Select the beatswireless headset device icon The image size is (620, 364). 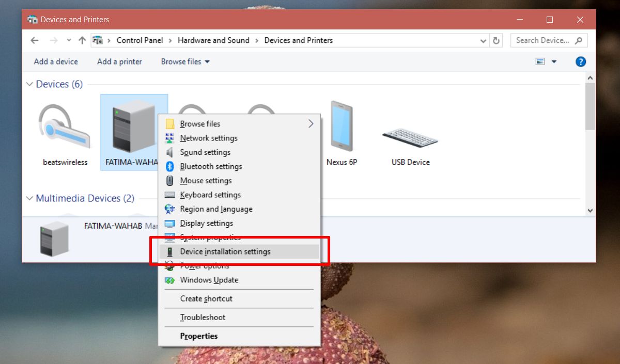pos(65,126)
